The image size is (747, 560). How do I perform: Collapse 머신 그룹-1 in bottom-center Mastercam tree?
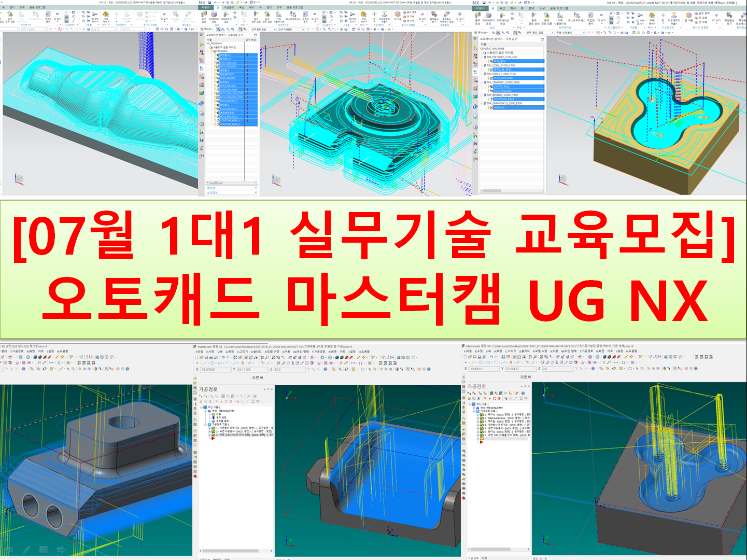(x=201, y=408)
